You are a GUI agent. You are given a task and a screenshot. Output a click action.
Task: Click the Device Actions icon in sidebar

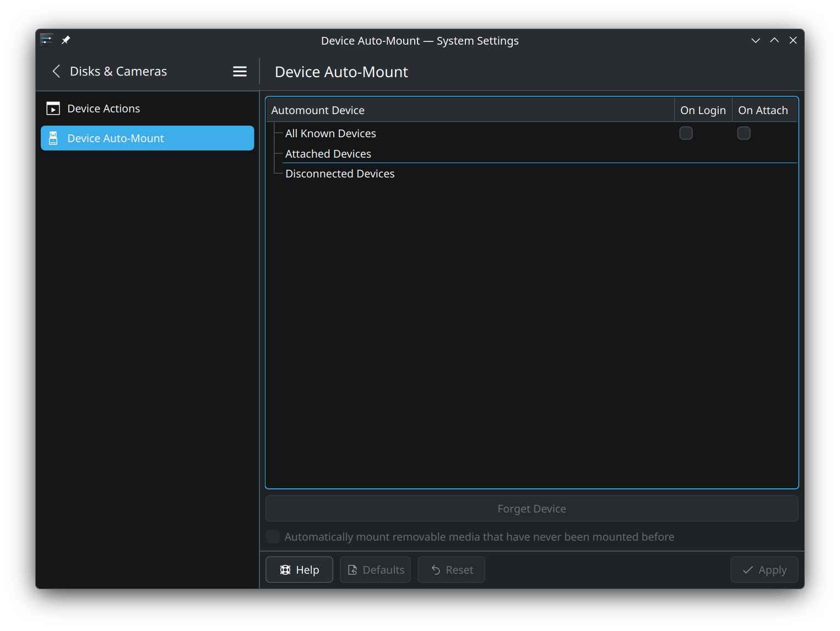[53, 109]
